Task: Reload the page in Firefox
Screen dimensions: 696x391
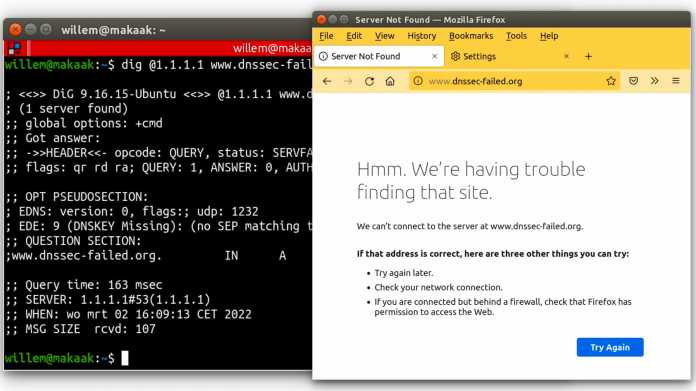Action: click(369, 81)
